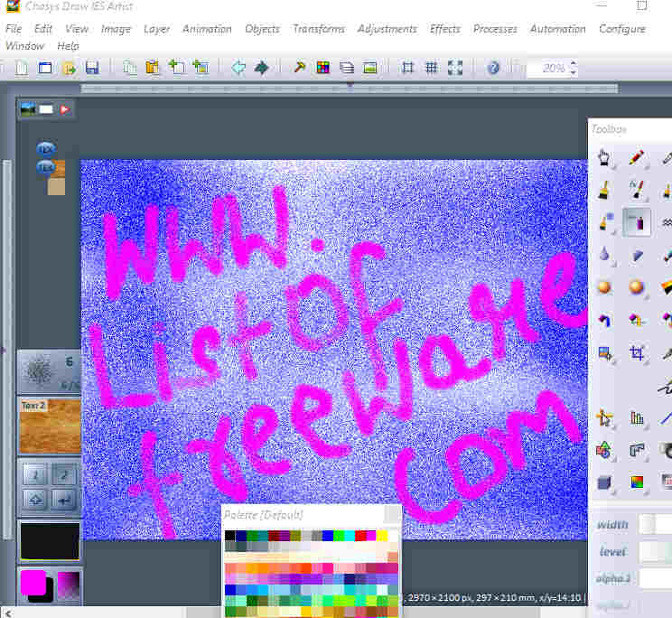This screenshot has height=618, width=672.
Task: Click the blue help question mark icon
Action: 493,68
